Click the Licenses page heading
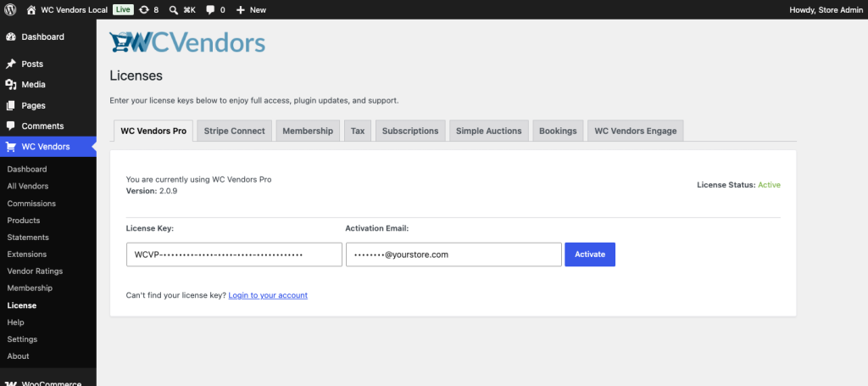 pos(136,76)
